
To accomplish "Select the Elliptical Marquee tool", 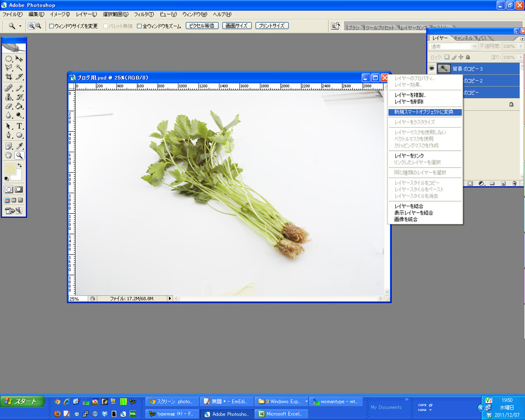I will click(x=9, y=59).
